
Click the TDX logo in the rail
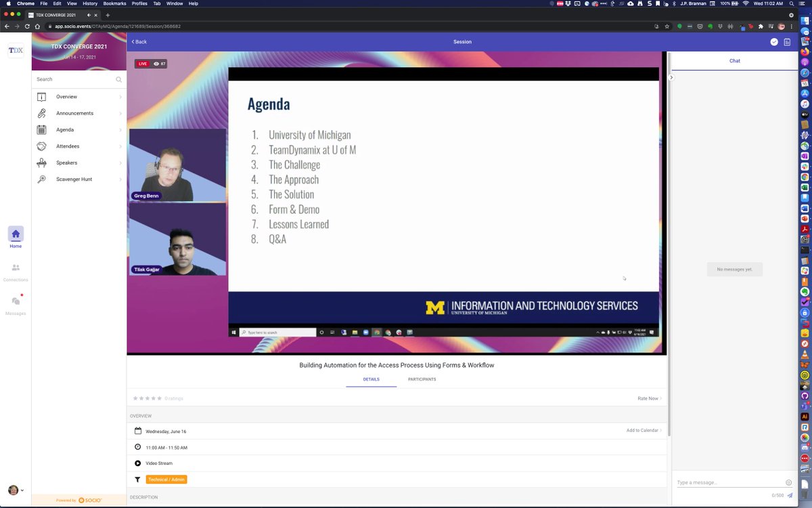(16, 50)
